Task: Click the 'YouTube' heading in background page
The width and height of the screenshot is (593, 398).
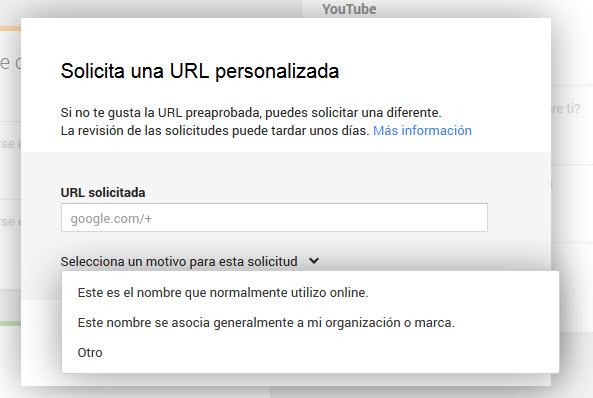Action: tap(349, 9)
